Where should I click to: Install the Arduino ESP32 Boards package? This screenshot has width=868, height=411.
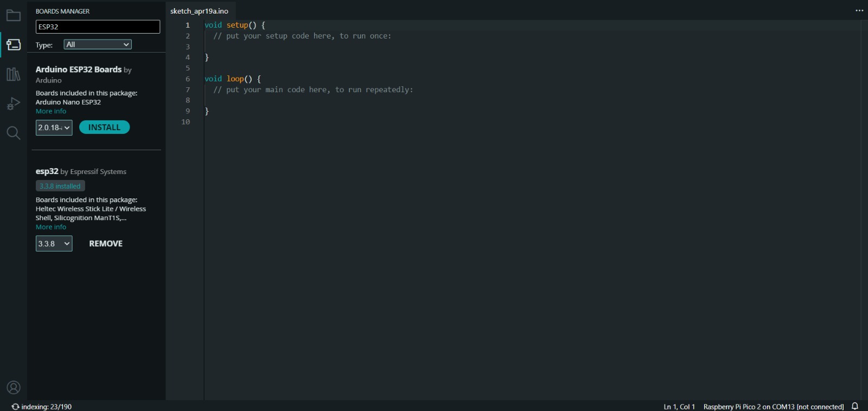(104, 127)
